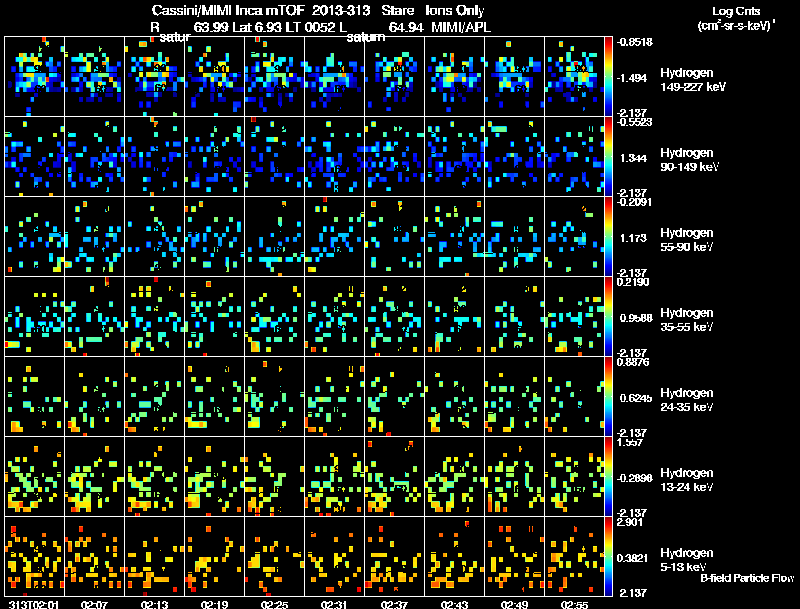Click the Hydrogen 149-227 keV color bar
The height and width of the screenshot is (609, 800).
coord(608,77)
